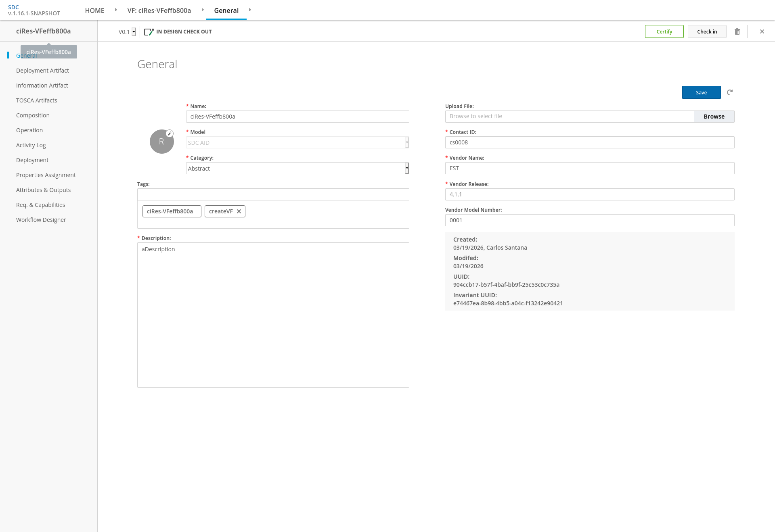Open Deployment Artifact in sidebar menu

[x=42, y=71]
